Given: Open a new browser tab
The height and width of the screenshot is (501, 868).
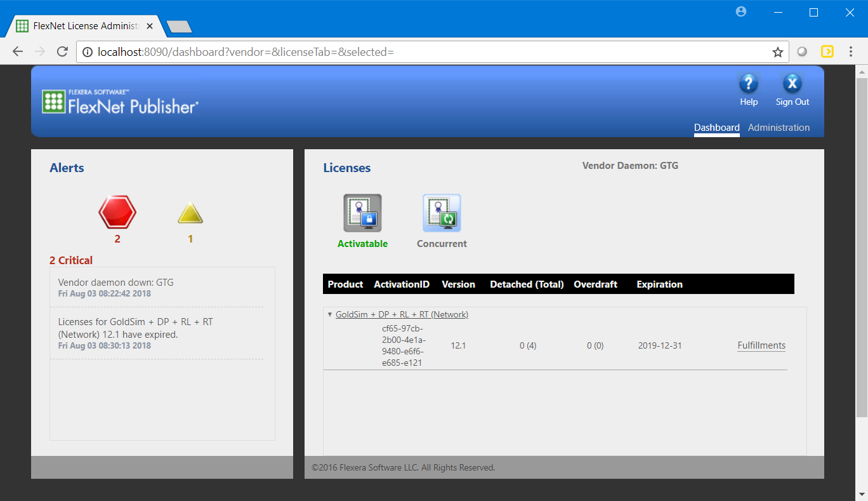Looking at the screenshot, I should point(179,27).
